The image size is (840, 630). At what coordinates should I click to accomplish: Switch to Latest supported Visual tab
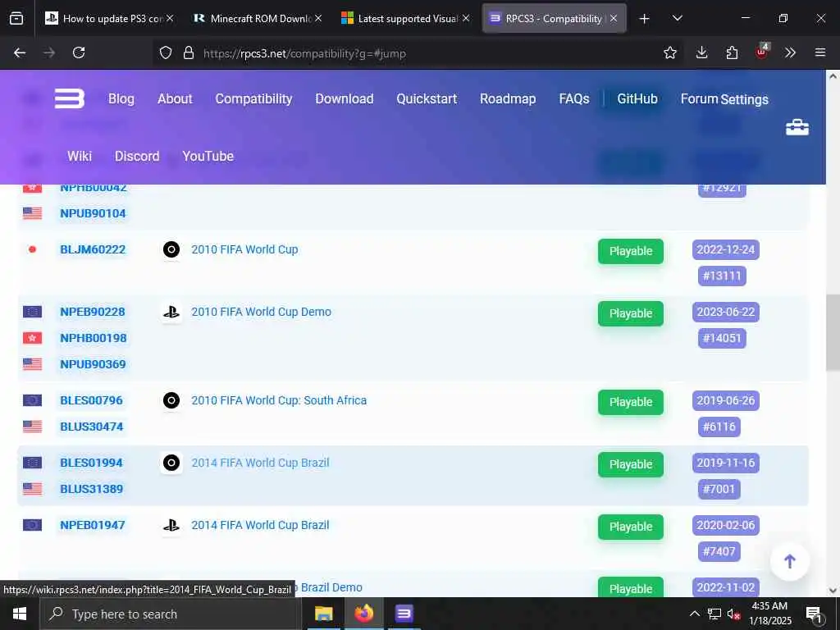click(405, 18)
